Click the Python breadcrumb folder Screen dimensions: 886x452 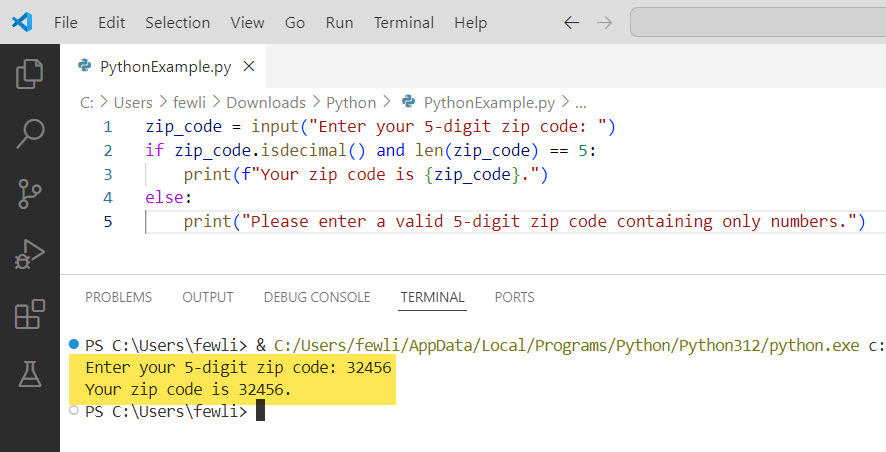[351, 103]
